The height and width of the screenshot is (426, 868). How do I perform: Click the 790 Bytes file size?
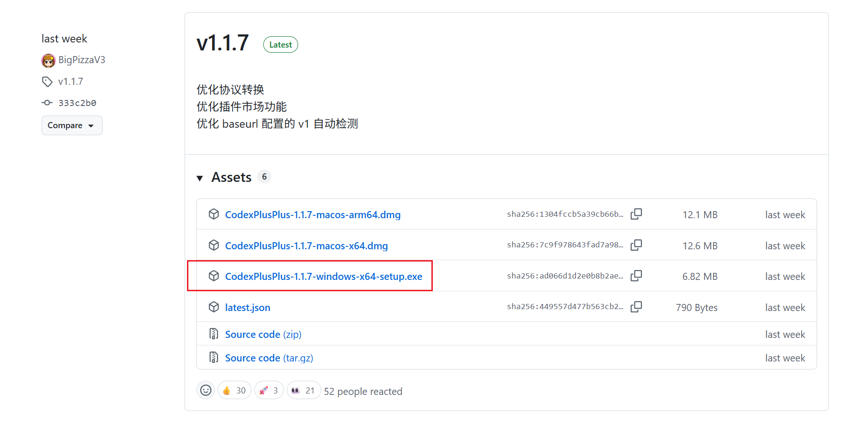point(697,308)
